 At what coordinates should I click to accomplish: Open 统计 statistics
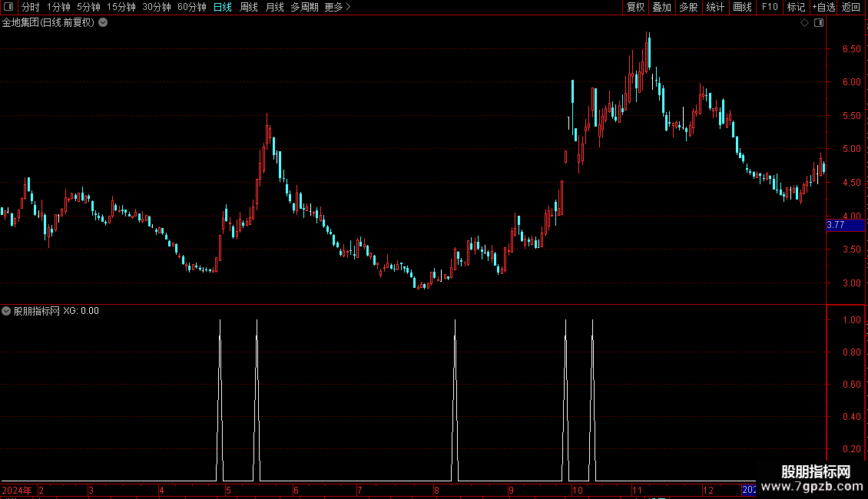[715, 7]
